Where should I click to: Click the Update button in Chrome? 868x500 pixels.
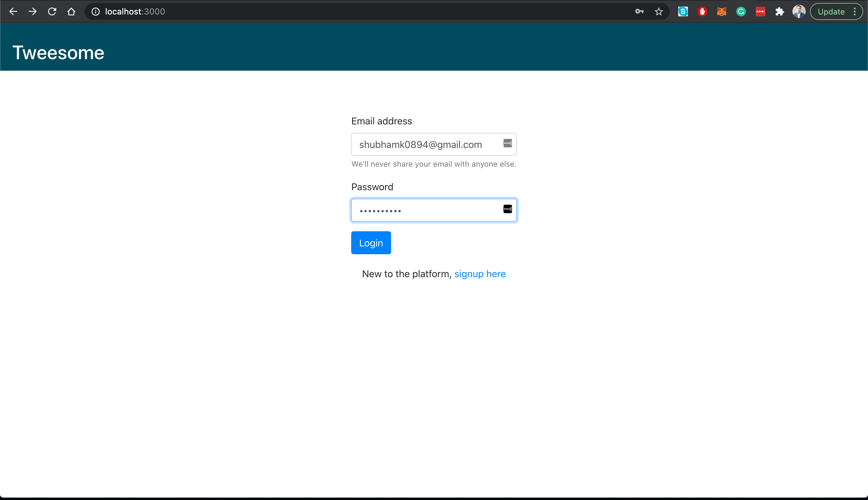[x=831, y=12]
